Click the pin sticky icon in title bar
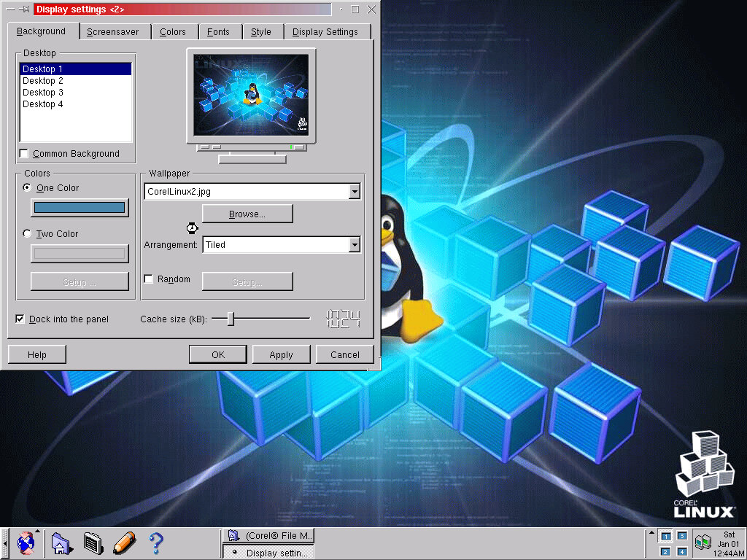This screenshot has width=747, height=560. (x=24, y=9)
